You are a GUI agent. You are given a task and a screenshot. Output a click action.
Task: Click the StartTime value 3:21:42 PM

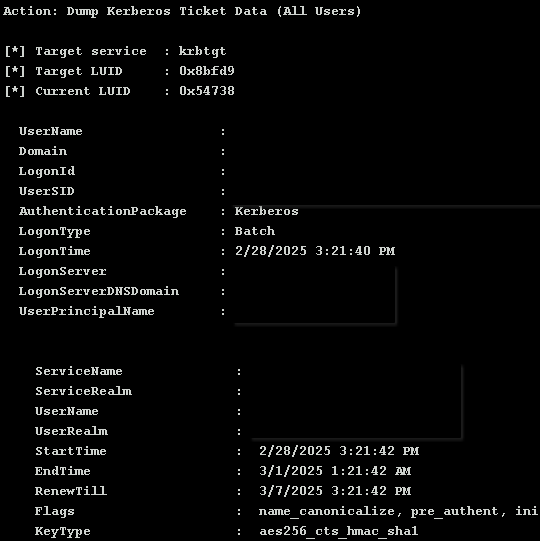point(379,451)
